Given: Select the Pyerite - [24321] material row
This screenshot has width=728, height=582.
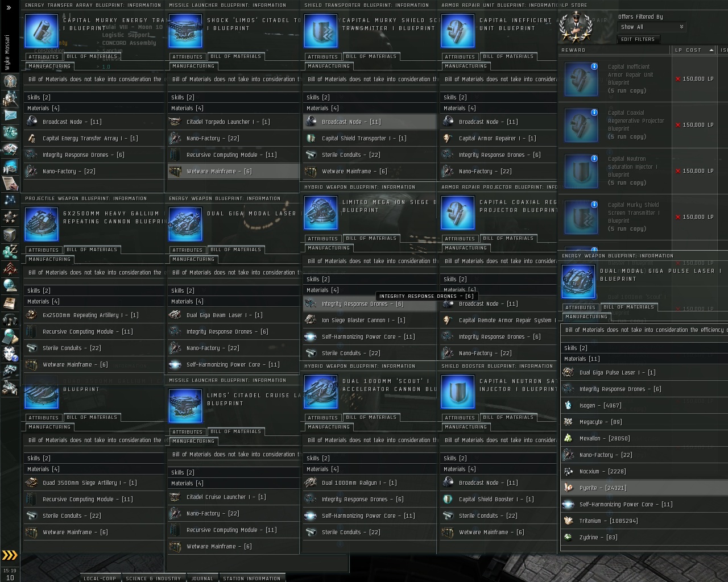Looking at the screenshot, I should [644, 488].
